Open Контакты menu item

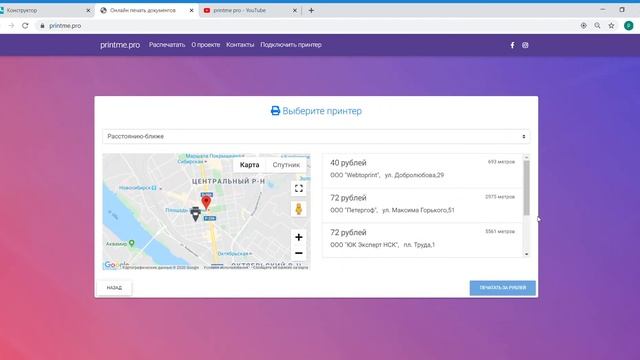240,45
